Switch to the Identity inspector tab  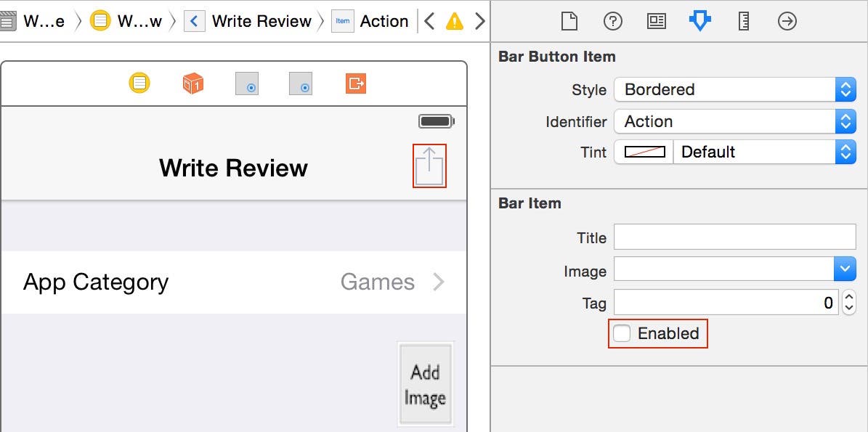point(657,22)
